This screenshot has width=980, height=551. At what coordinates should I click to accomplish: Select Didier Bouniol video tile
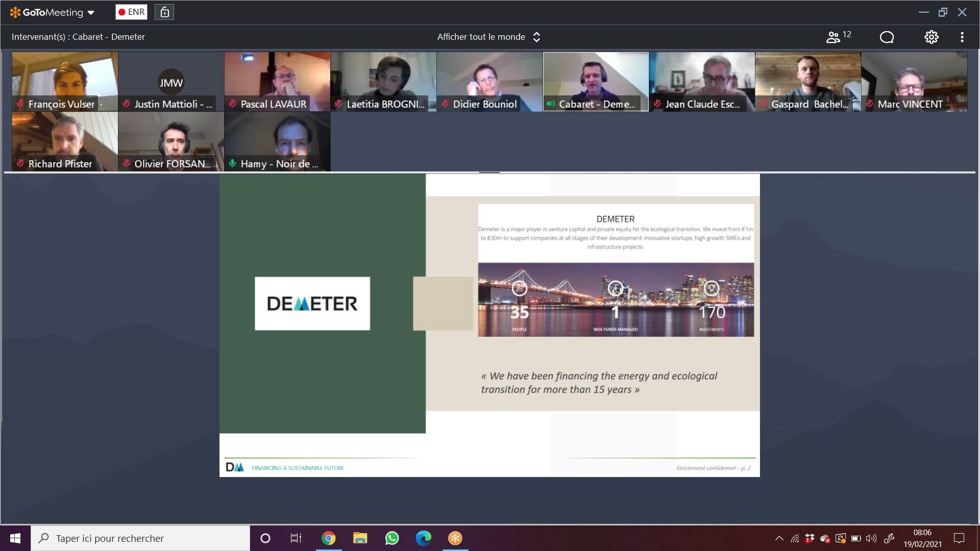[489, 82]
